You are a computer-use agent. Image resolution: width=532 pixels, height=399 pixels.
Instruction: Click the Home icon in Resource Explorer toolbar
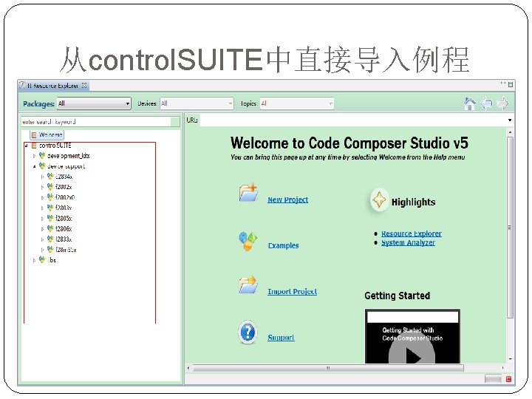[470, 103]
